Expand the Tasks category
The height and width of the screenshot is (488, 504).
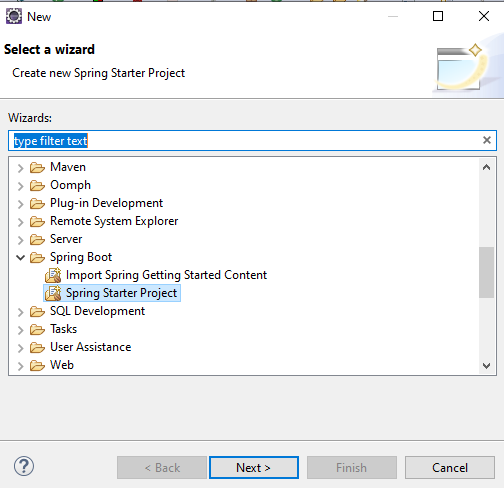click(x=20, y=330)
